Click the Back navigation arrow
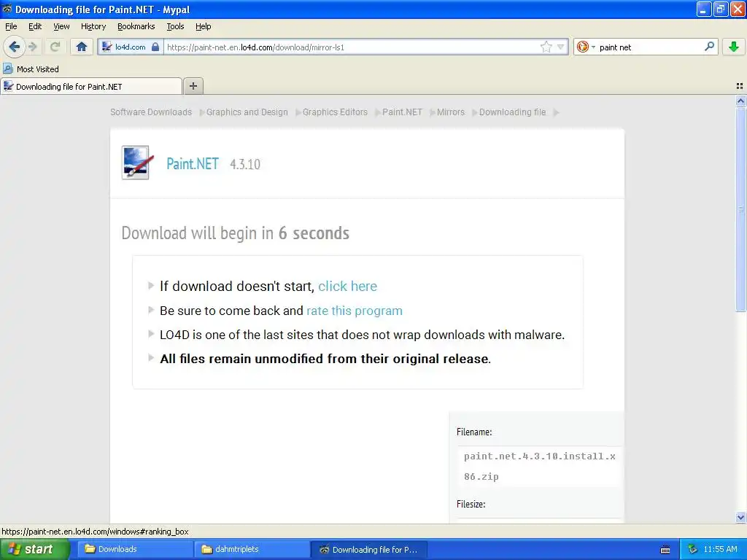 15,47
